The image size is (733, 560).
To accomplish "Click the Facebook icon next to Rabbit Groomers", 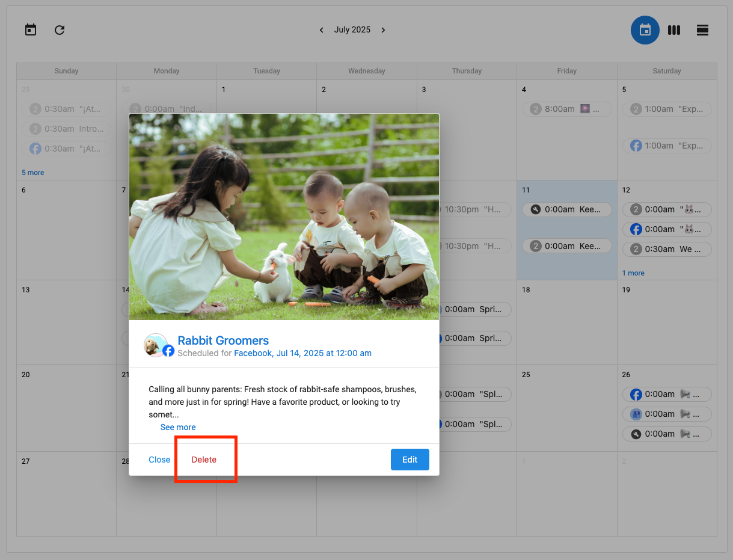I will point(168,350).
